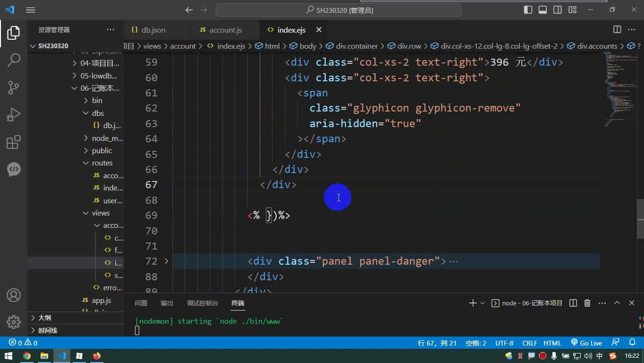Kill the terminal with trash icon
This screenshot has width=644, height=363.
[587, 303]
